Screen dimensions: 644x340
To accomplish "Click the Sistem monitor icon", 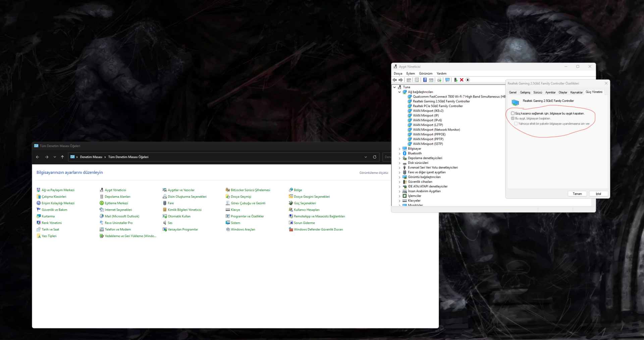I will 228,223.
